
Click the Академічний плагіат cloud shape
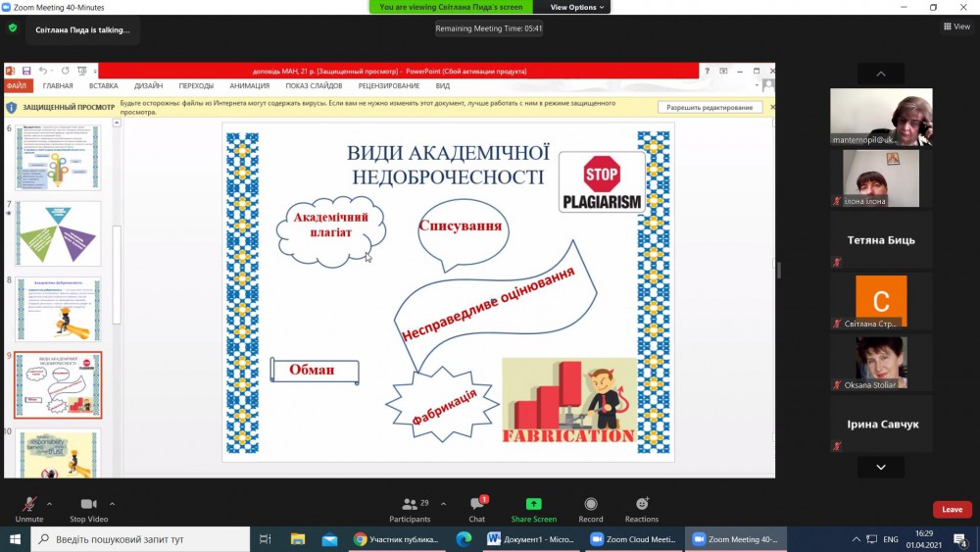point(330,231)
